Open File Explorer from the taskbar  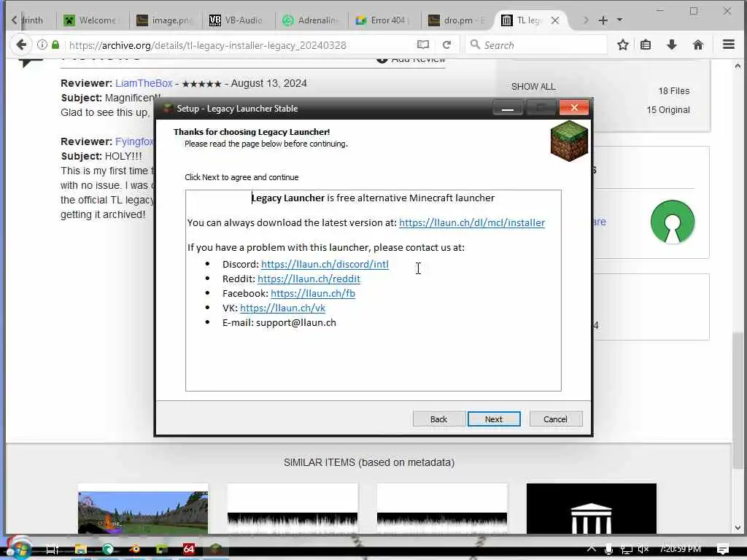(80, 549)
